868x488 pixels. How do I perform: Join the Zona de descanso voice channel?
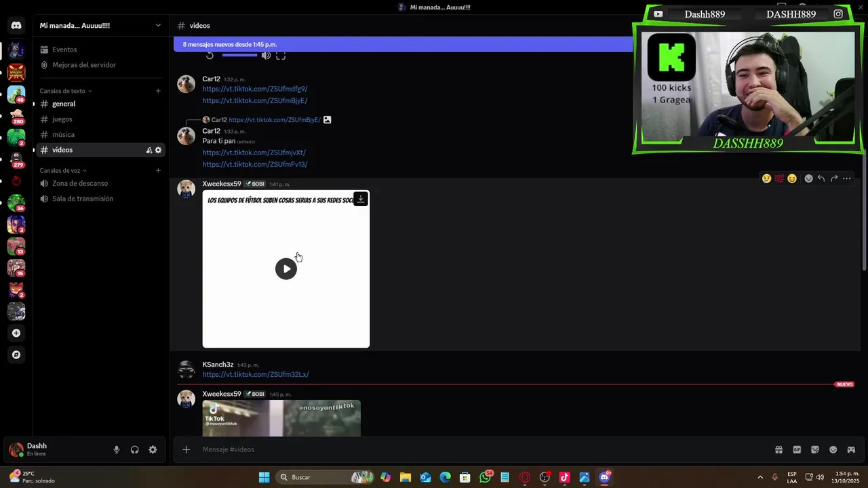pyautogui.click(x=100, y=184)
